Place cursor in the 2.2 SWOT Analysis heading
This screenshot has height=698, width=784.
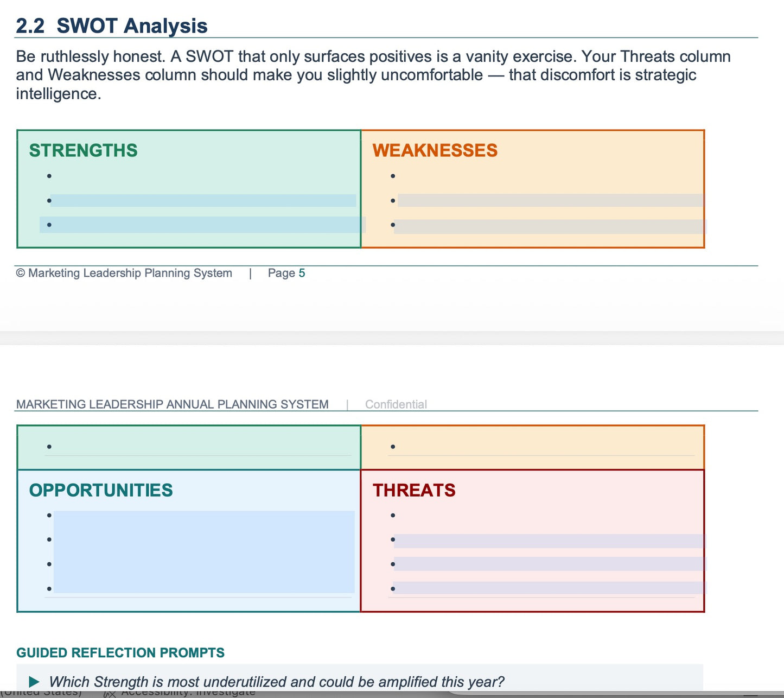tap(112, 26)
